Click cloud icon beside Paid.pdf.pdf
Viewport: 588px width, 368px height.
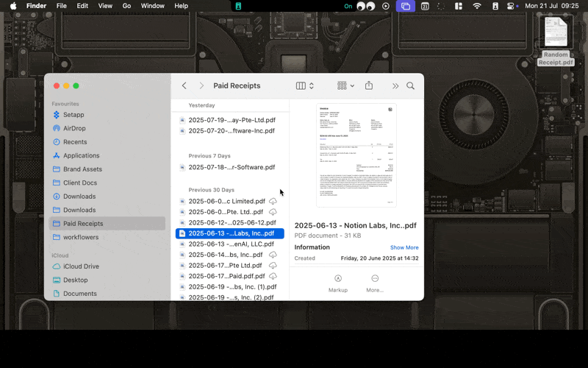pyautogui.click(x=273, y=276)
